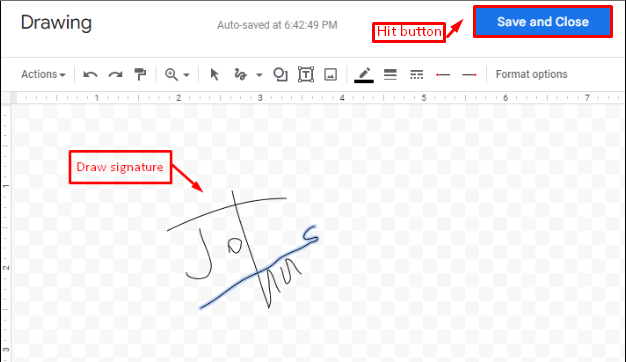
Task: Open the Line dash style icon
Action: 416,74
